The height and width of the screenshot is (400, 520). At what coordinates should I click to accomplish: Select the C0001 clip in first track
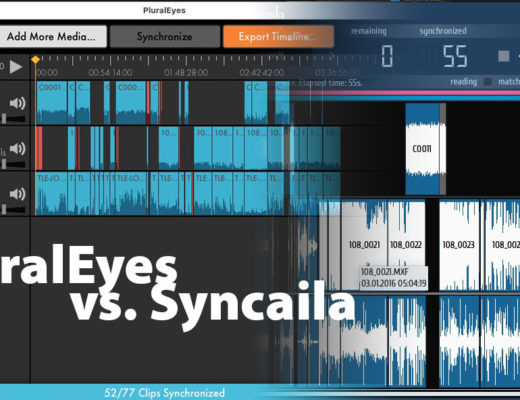(52, 103)
